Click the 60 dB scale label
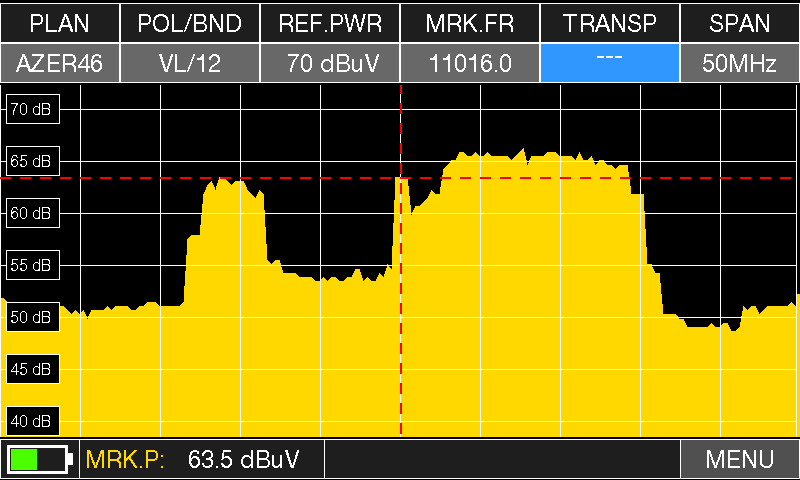This screenshot has height=480, width=800. pyautogui.click(x=33, y=213)
